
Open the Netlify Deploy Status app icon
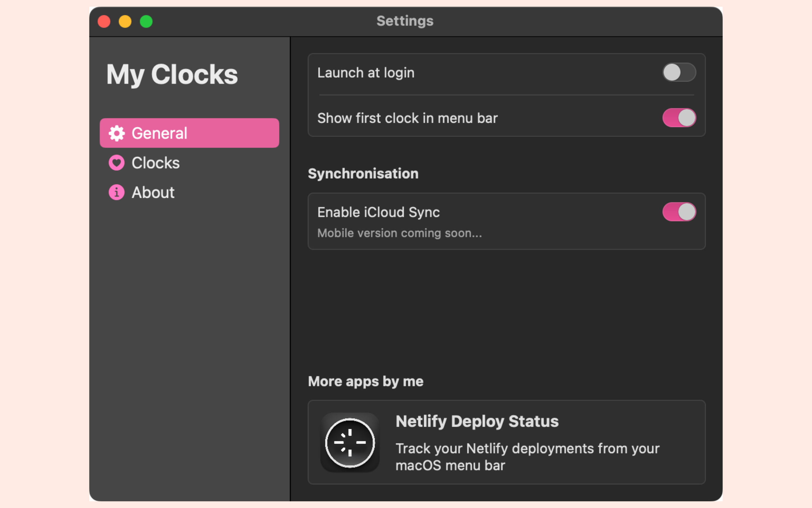pyautogui.click(x=350, y=443)
